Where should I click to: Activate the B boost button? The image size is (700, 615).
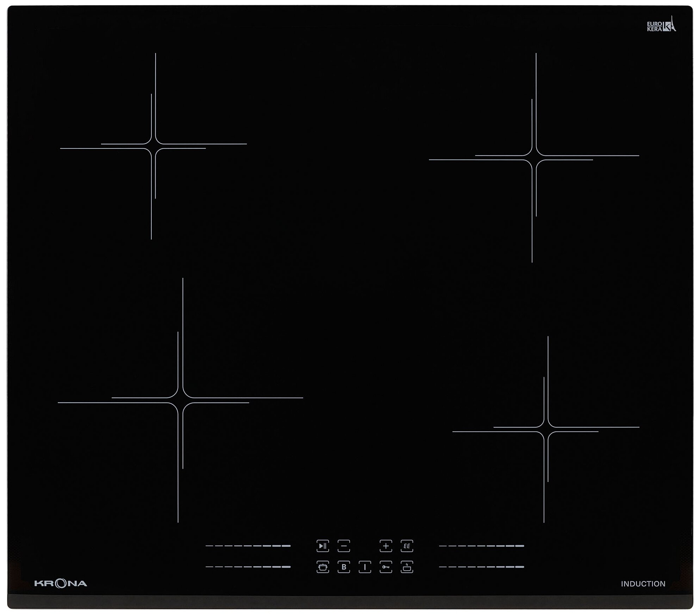tap(344, 567)
